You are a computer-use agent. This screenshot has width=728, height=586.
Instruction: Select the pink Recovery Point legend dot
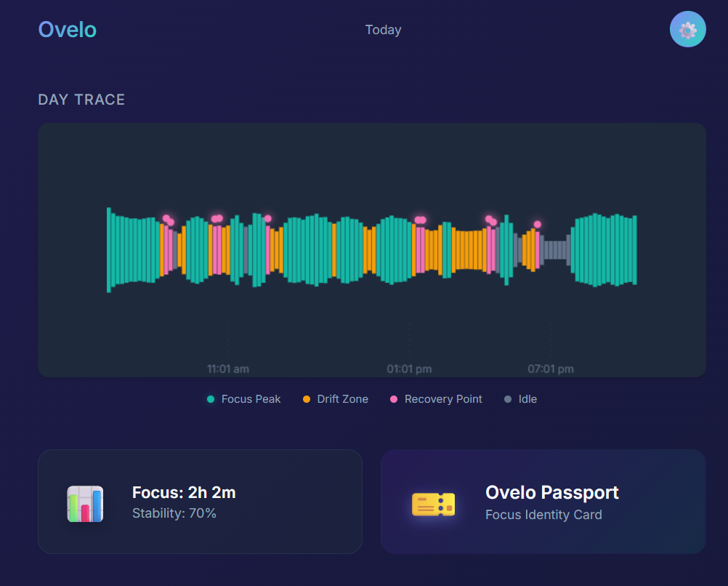point(393,398)
